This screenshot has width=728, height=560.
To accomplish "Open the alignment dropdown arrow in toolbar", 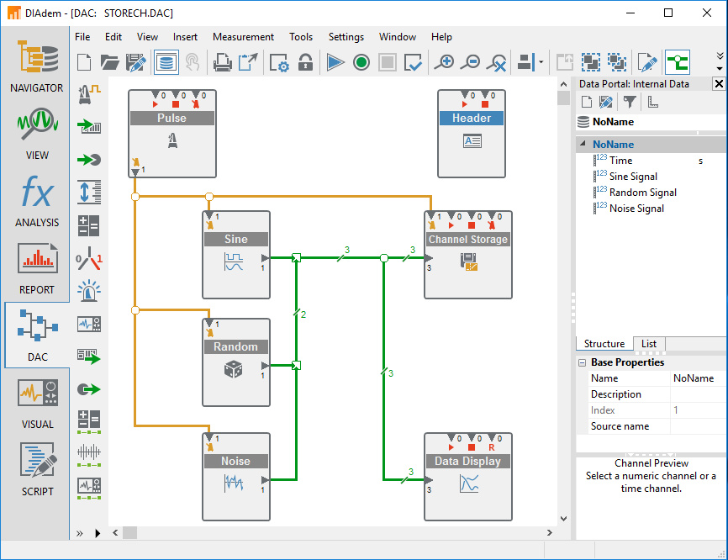I will [541, 62].
